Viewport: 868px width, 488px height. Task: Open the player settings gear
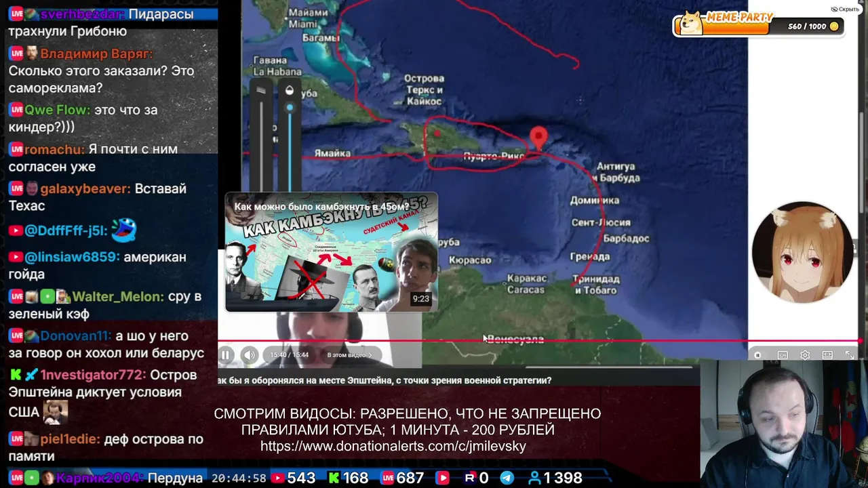(x=805, y=355)
